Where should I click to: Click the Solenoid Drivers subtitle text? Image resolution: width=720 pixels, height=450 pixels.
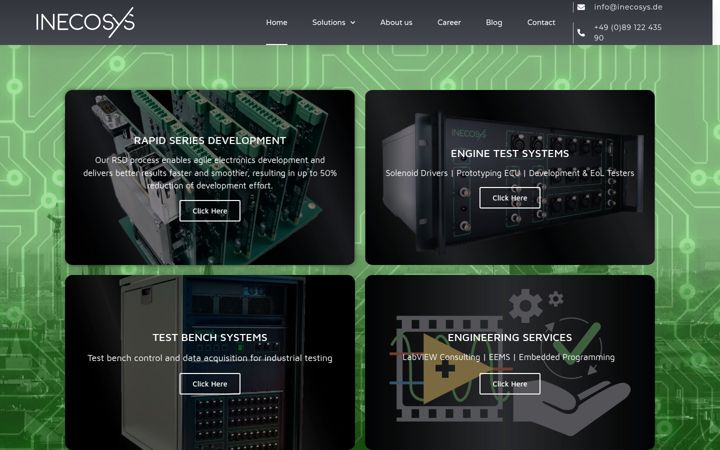tap(510, 173)
